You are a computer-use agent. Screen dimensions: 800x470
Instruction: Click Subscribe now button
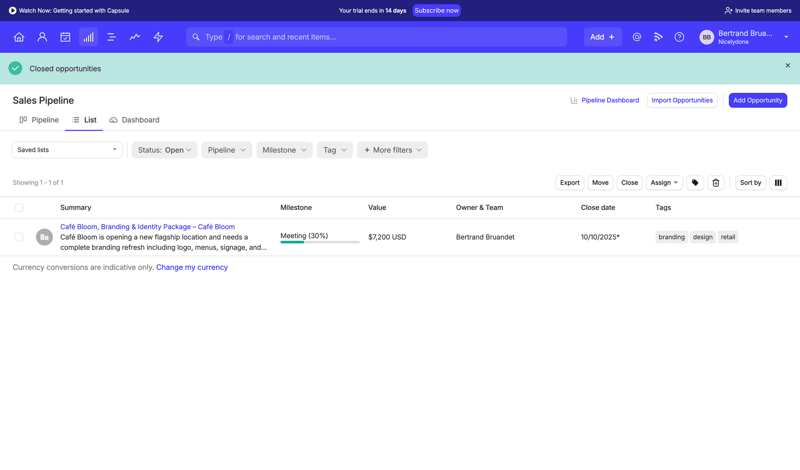(437, 10)
